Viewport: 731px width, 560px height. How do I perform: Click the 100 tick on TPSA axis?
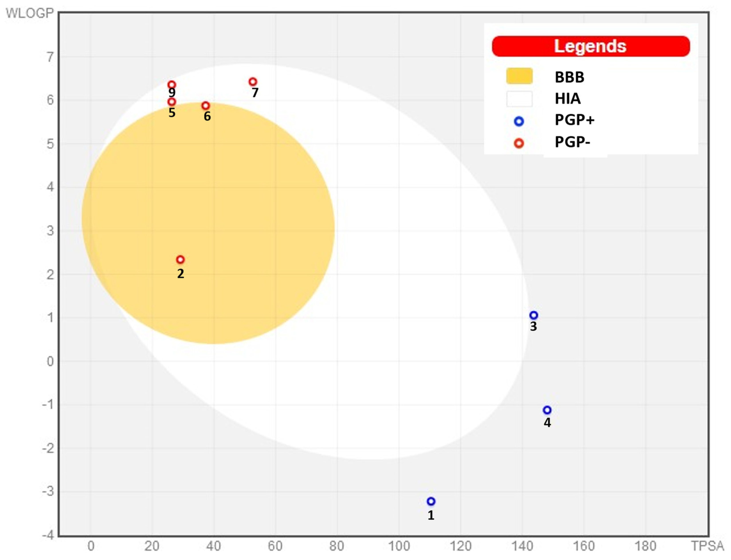(399, 546)
